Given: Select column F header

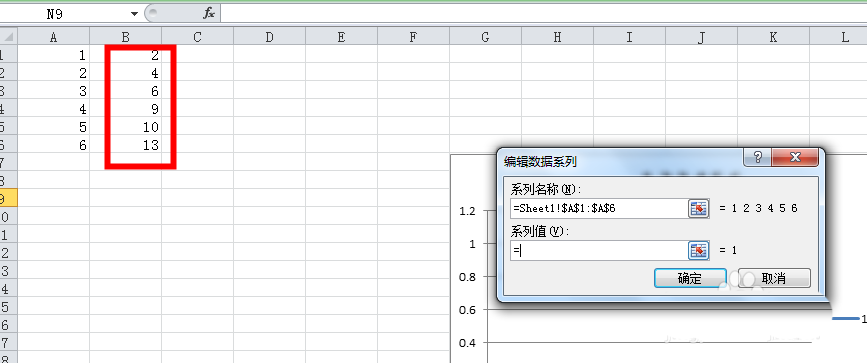Looking at the screenshot, I should click(x=414, y=37).
